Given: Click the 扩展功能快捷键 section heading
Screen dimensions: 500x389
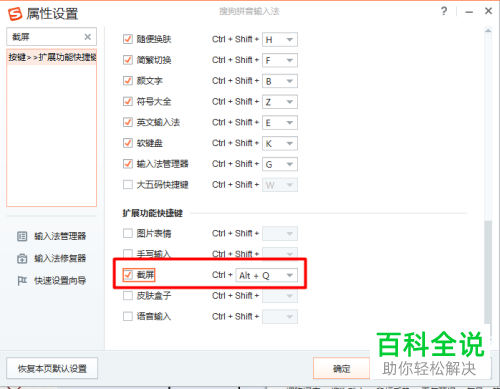Looking at the screenshot, I should (x=153, y=213).
